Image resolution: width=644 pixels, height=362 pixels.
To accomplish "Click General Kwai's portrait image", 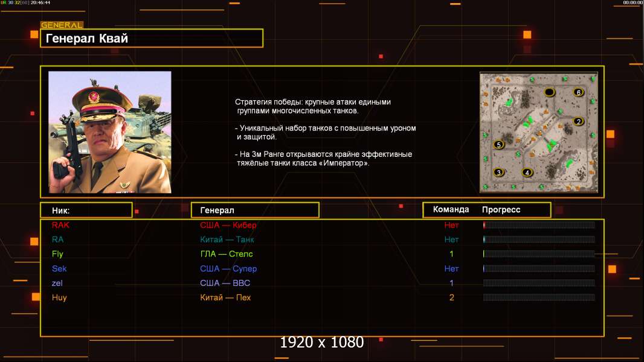I will coord(110,132).
